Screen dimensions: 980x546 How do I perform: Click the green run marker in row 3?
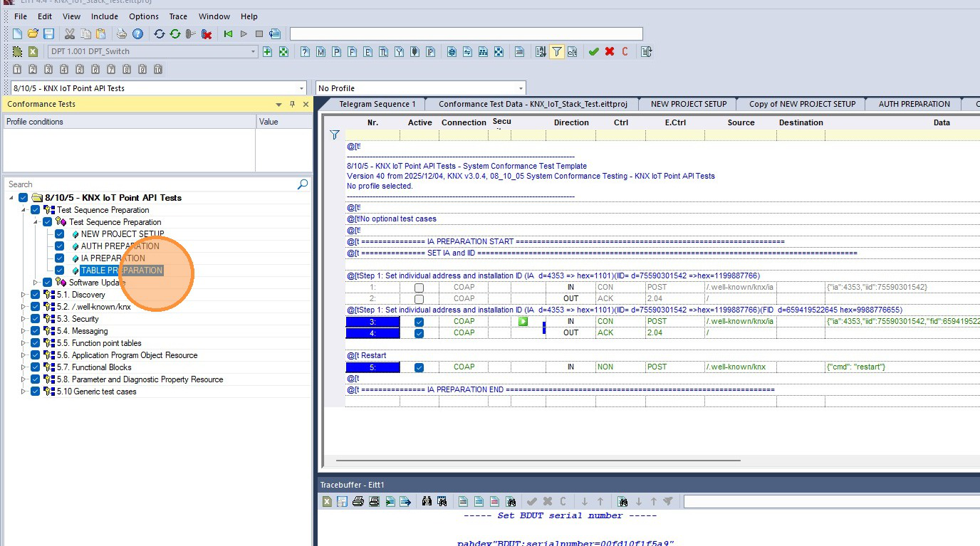[x=523, y=322]
